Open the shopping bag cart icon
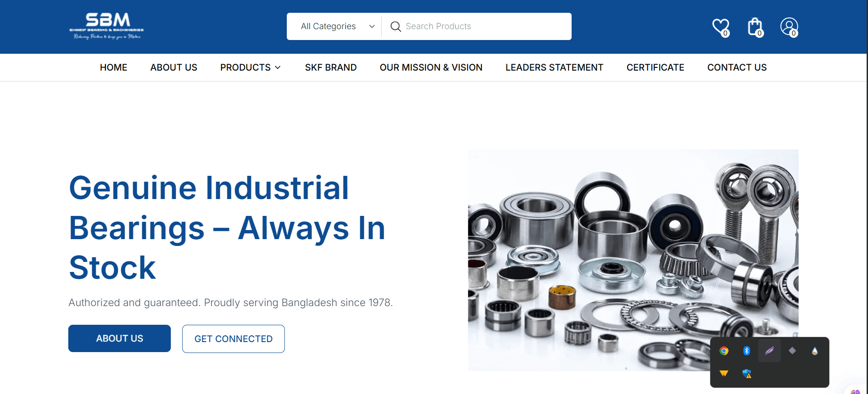Image resolution: width=868 pixels, height=394 pixels. pos(755,27)
